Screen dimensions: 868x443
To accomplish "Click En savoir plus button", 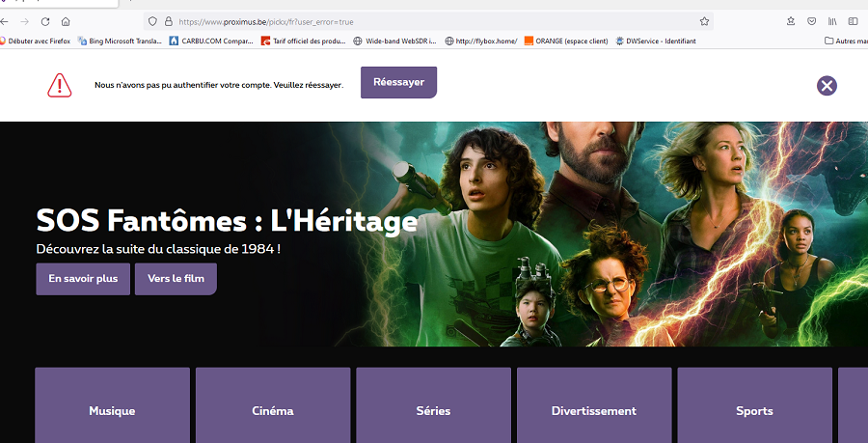I will (x=83, y=279).
